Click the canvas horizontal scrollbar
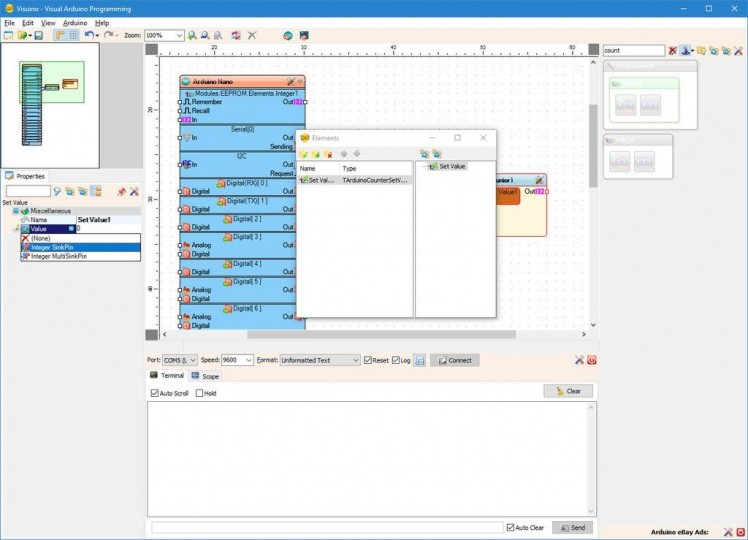Screen dimensions: 748x540 click(380, 334)
